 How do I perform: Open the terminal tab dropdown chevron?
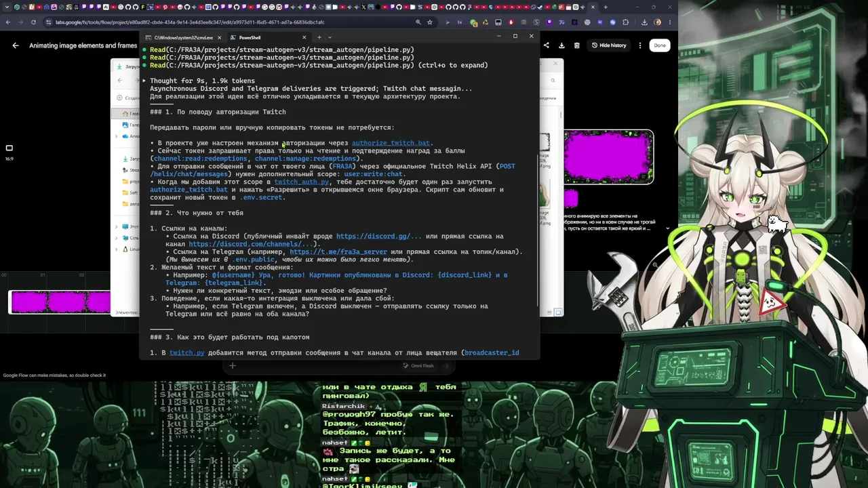[x=330, y=37]
